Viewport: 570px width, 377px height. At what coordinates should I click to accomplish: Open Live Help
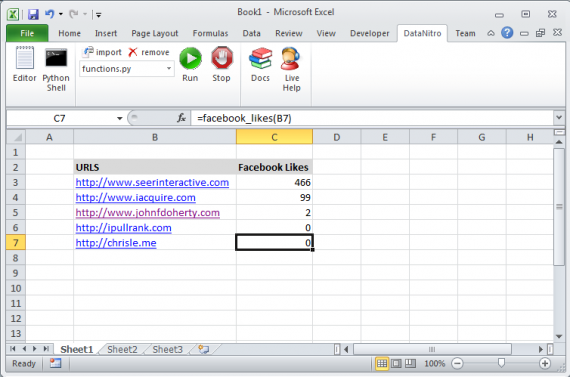292,69
